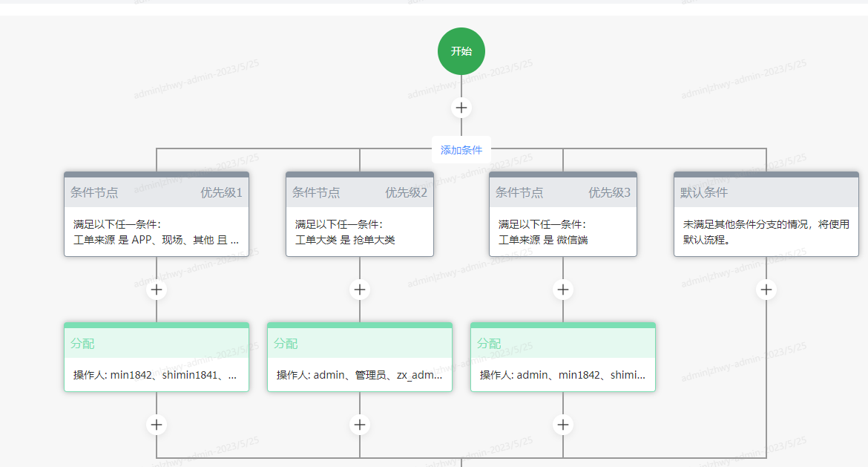Click the 分配 header above min1842、shimin1841
This screenshot has width=868, height=467.
(x=157, y=343)
